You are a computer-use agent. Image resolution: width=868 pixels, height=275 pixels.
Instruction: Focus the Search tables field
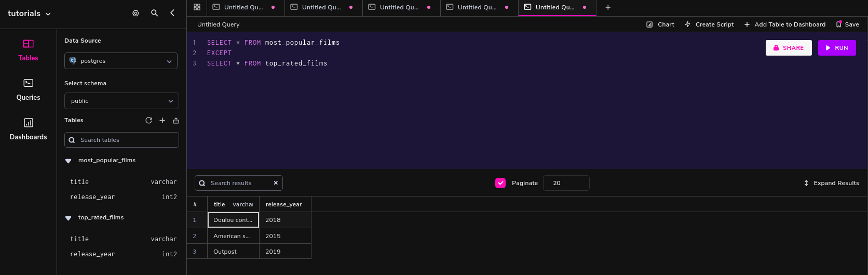[x=121, y=140]
